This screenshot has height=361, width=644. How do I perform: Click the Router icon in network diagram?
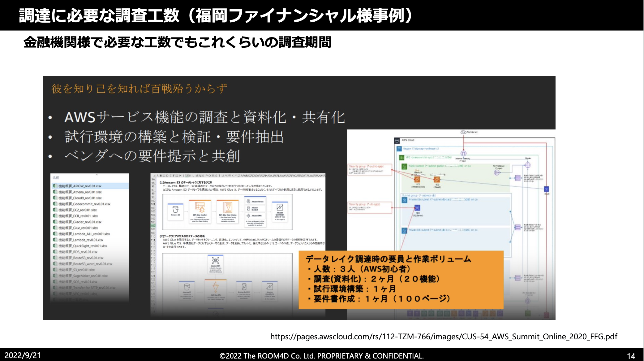point(528,165)
